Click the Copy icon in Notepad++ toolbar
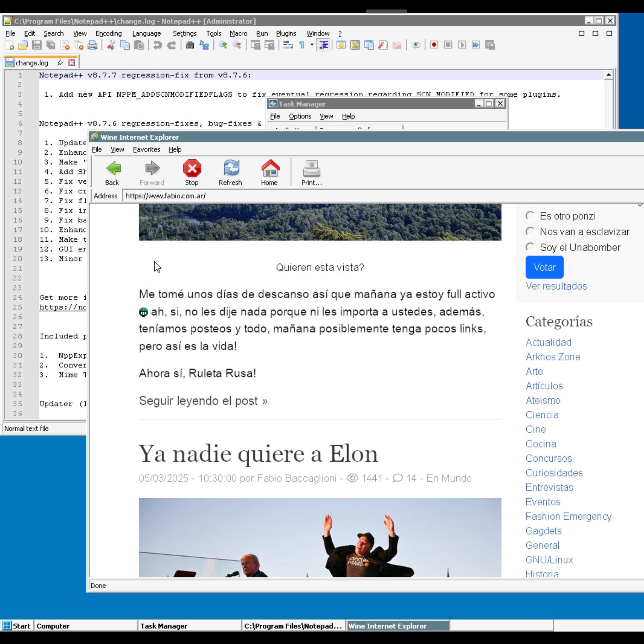 click(x=125, y=45)
